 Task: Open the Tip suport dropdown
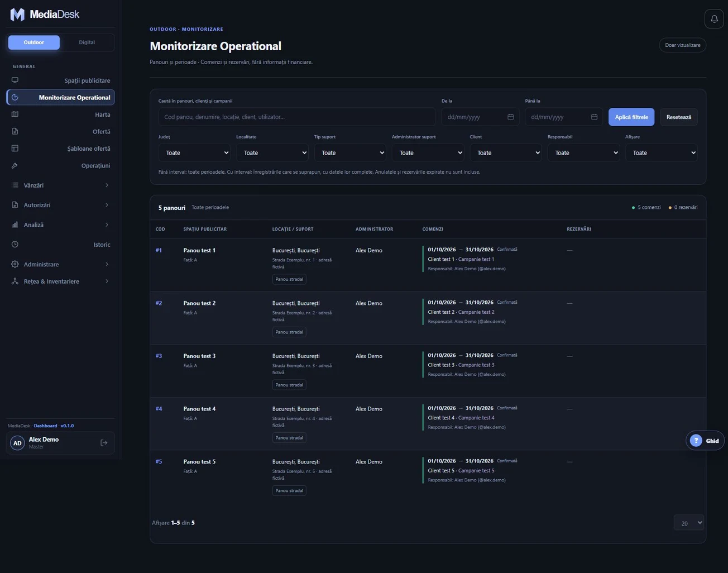tap(350, 152)
